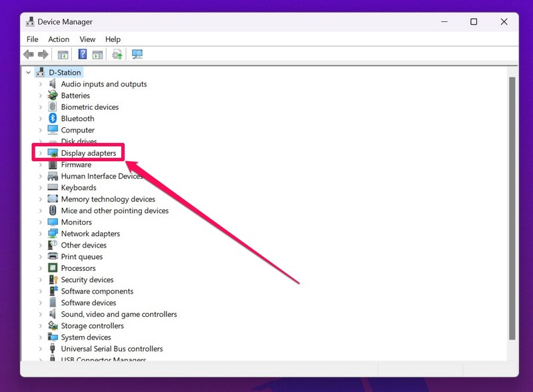Image resolution: width=533 pixels, height=392 pixels.
Task: Select the Mice and other pointing devices entry
Action: click(x=115, y=211)
